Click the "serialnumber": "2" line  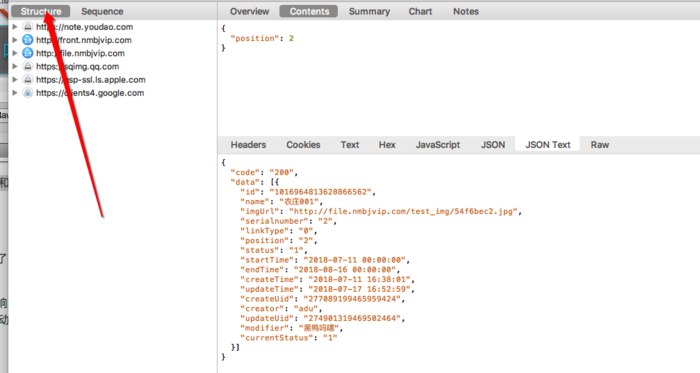point(288,221)
